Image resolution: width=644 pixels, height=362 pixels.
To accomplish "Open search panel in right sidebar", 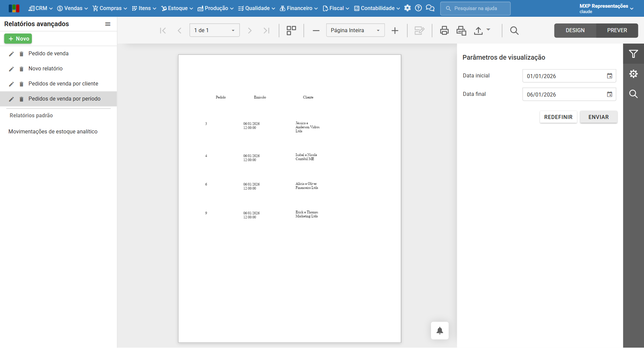I will [x=633, y=94].
